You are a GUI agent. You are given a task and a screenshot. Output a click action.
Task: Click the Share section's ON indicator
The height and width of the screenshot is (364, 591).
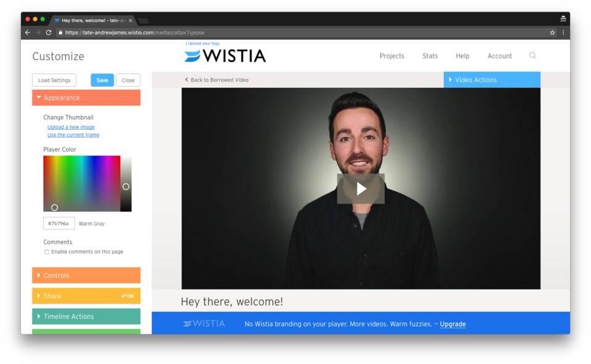coord(127,296)
